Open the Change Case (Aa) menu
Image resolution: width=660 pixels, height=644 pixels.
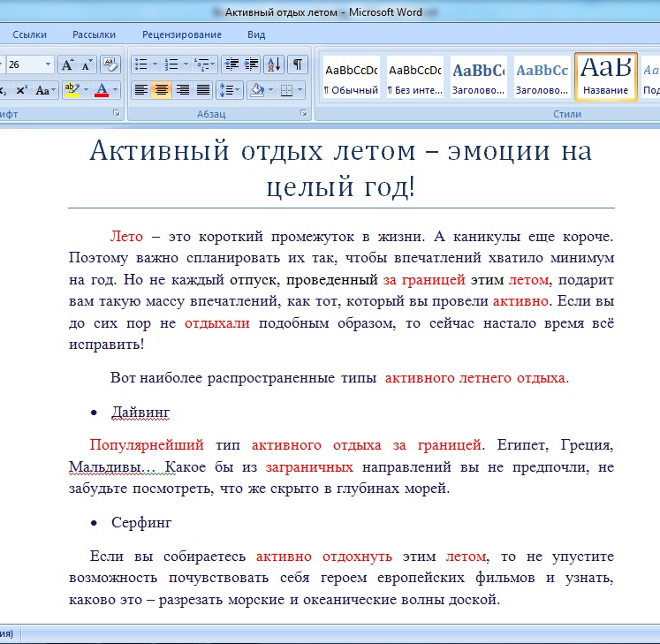coord(45,90)
